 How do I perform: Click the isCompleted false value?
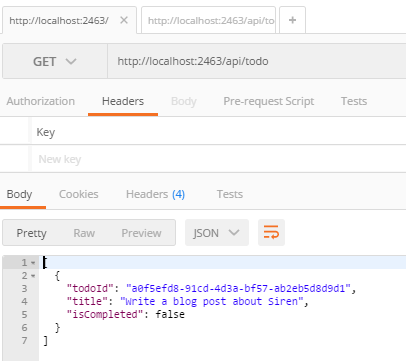pos(170,314)
